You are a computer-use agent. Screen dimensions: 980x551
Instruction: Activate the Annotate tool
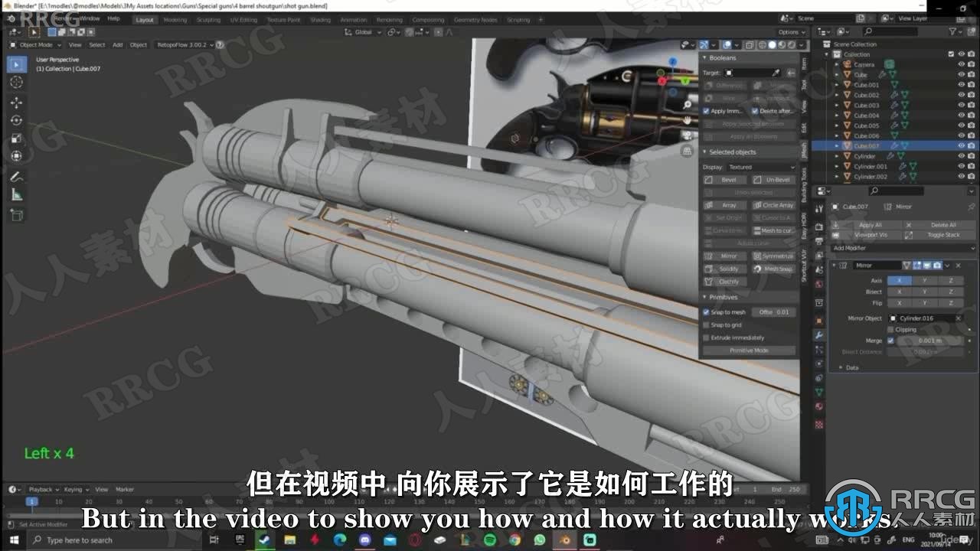(x=17, y=177)
